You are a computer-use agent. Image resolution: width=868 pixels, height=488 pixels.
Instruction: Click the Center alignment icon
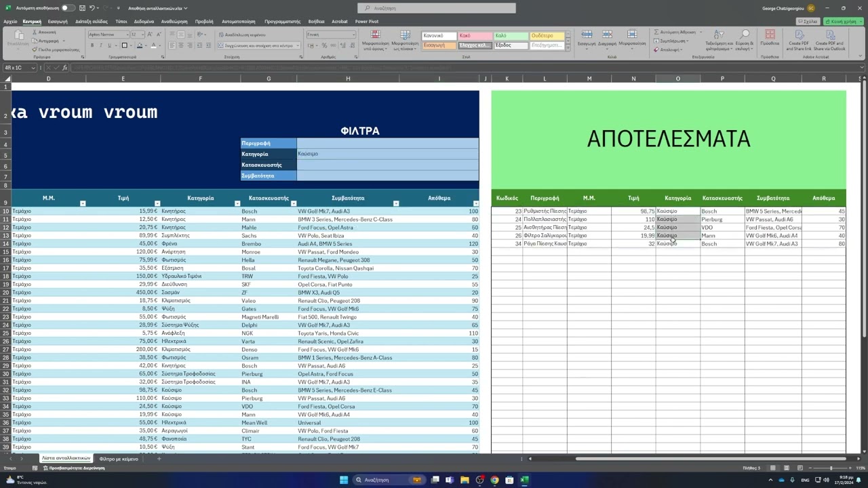(x=180, y=45)
